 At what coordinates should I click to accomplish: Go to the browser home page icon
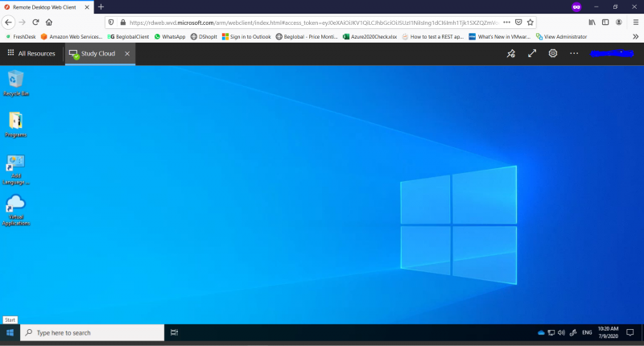point(49,23)
